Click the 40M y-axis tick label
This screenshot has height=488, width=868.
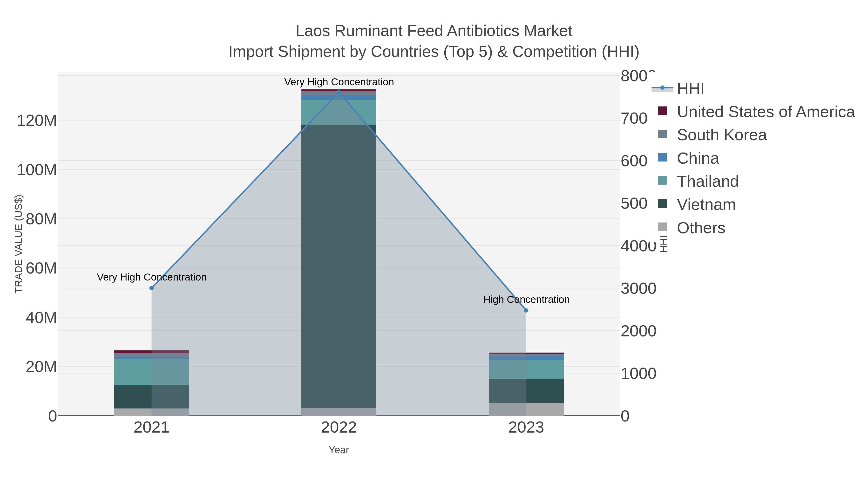click(x=41, y=318)
